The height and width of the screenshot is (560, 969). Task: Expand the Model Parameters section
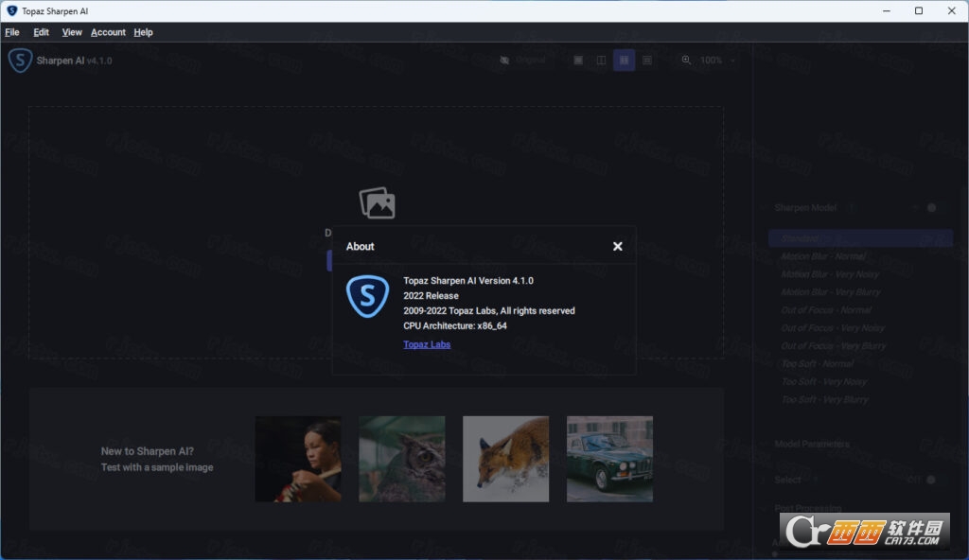(811, 444)
